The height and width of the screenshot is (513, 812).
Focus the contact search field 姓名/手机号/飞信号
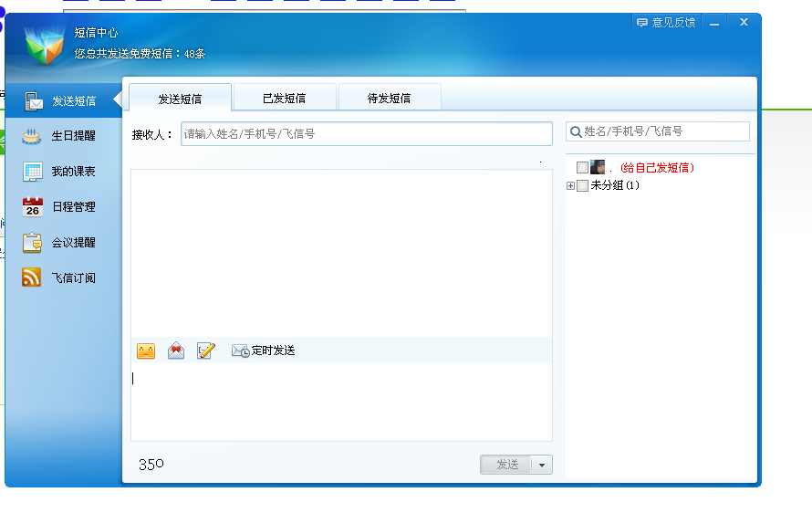pyautogui.click(x=658, y=131)
